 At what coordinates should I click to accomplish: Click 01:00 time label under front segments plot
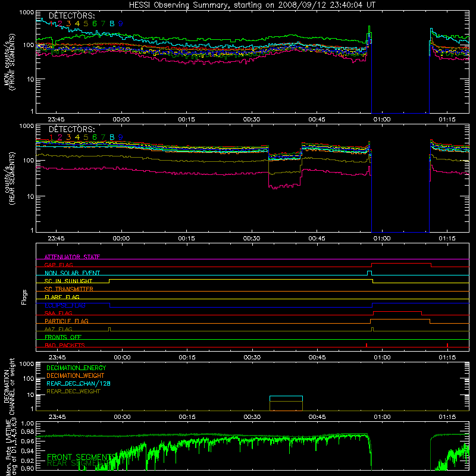click(x=382, y=120)
